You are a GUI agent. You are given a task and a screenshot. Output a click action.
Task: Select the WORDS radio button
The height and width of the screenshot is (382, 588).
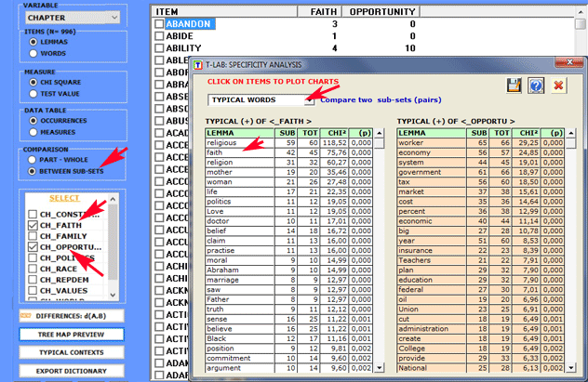click(33, 53)
